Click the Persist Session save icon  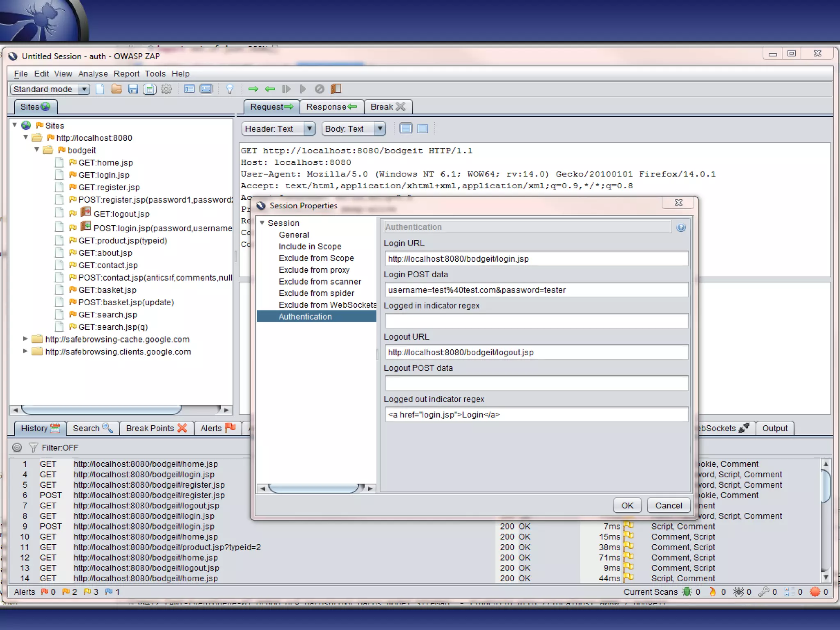click(133, 89)
